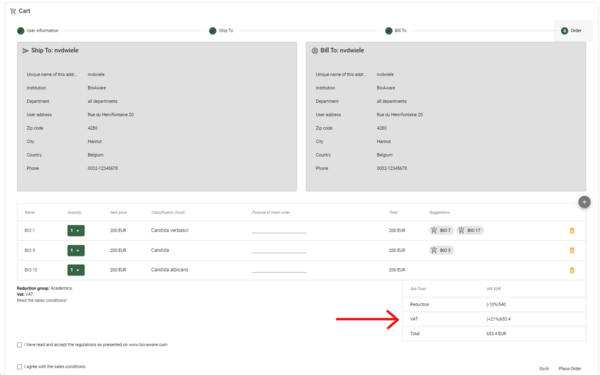Delete the BIO 1 row with trash icon
Image resolution: width=600 pixels, height=375 pixels.
572,231
